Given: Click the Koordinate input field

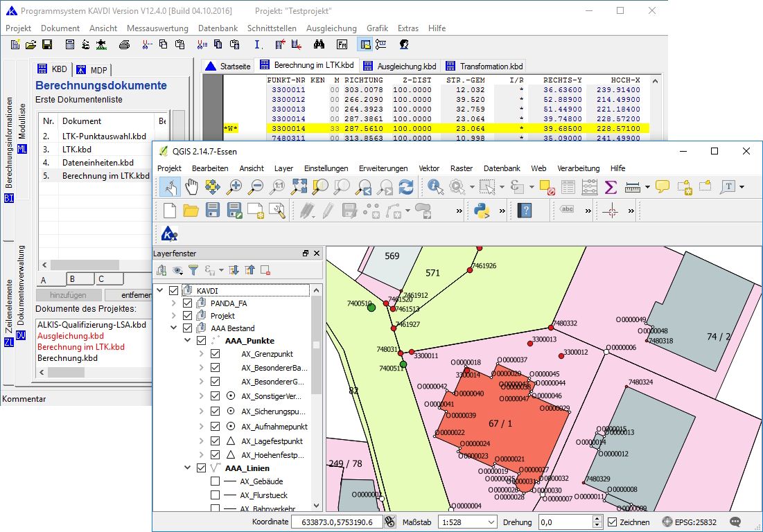Looking at the screenshot, I should tap(336, 522).
